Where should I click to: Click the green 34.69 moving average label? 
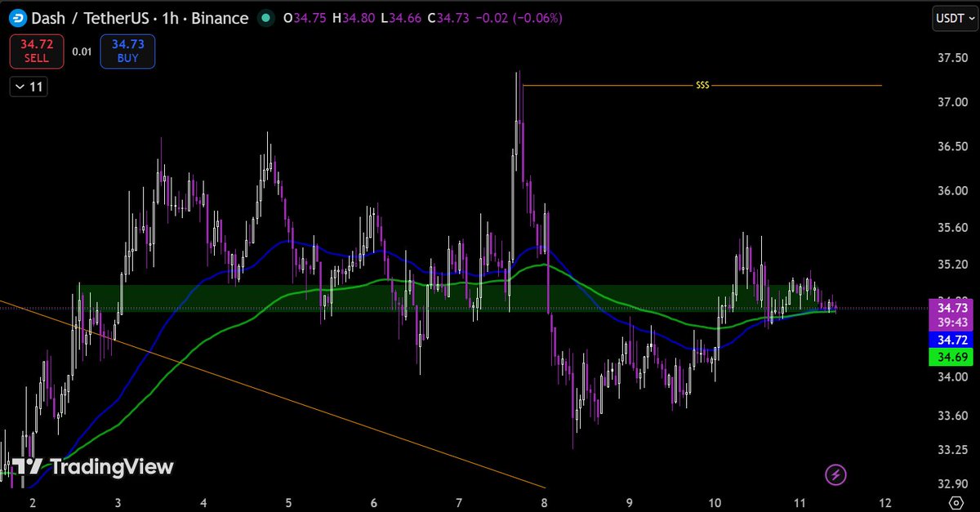pos(952,357)
